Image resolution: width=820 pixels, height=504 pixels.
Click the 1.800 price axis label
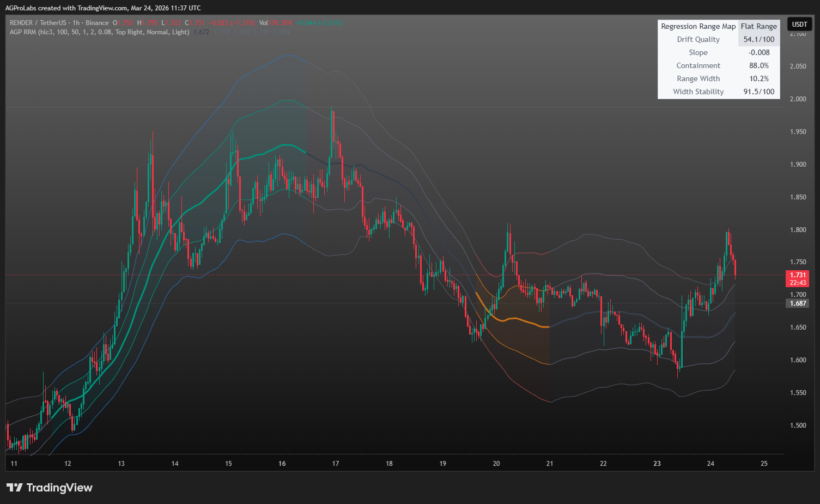tap(798, 230)
